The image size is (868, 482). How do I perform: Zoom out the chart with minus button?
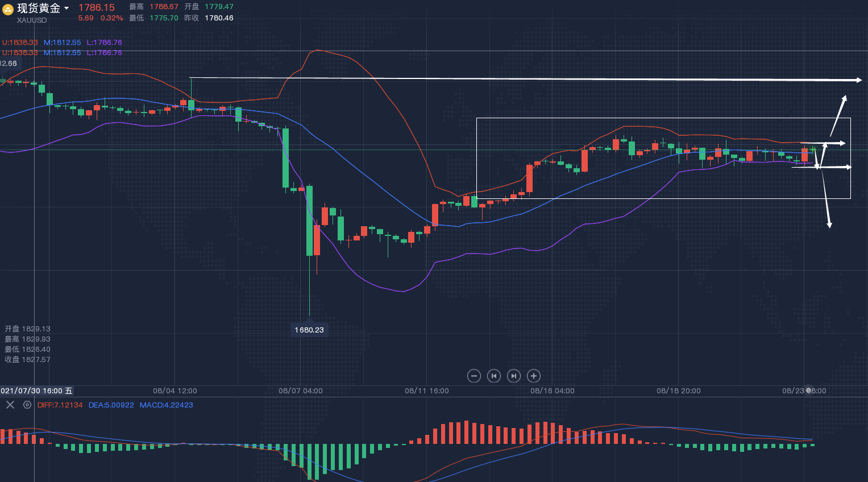click(x=474, y=376)
